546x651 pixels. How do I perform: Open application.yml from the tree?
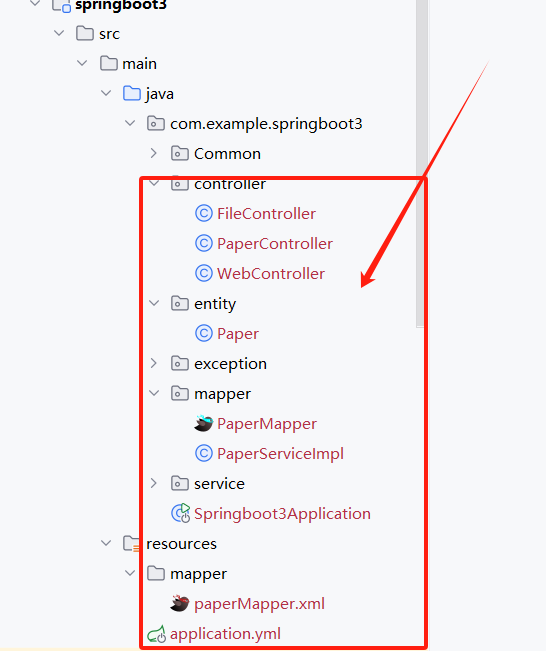tap(225, 634)
